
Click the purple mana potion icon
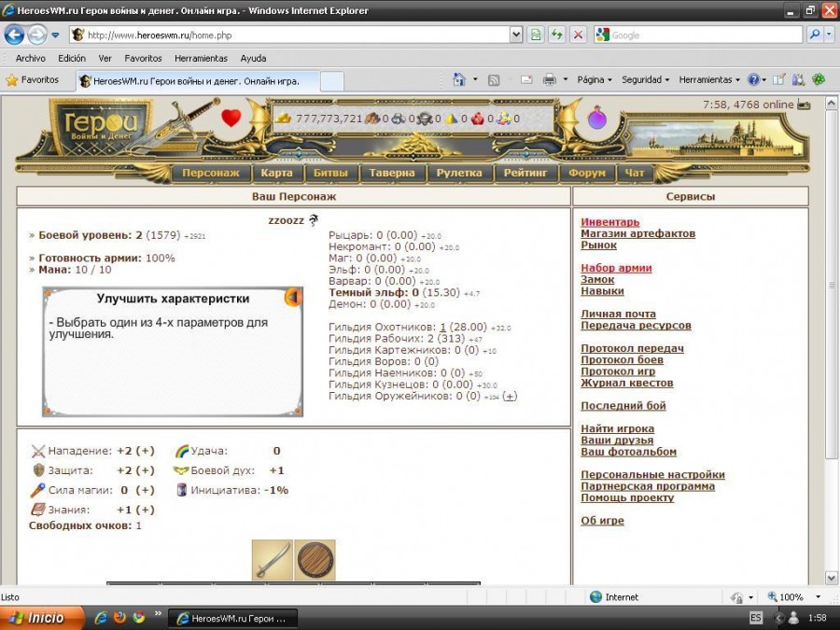596,119
